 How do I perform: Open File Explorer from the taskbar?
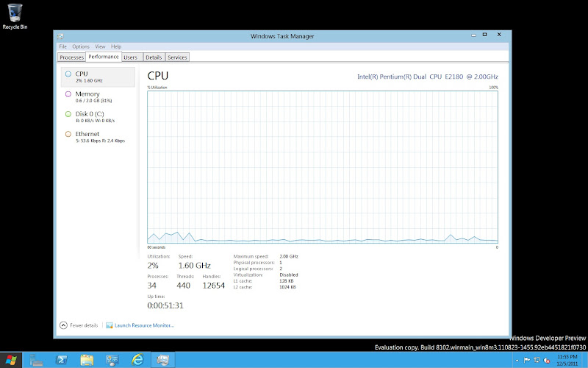click(87, 360)
